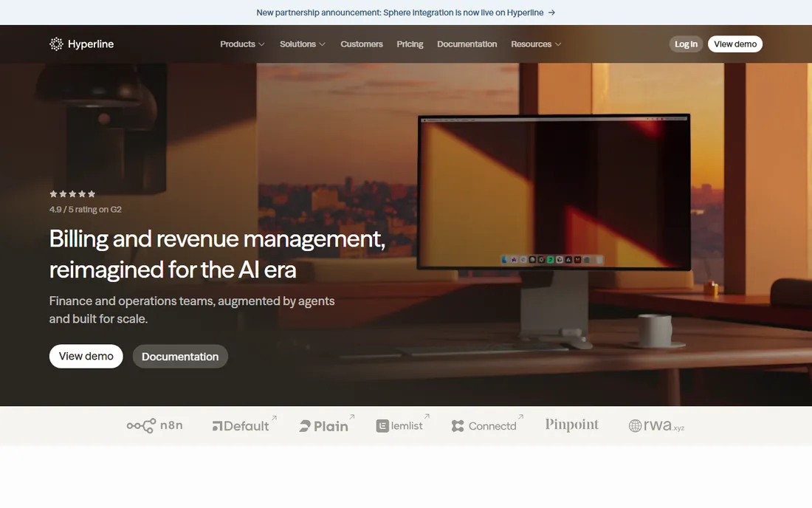Open the Sphere integration announcement banner

pos(405,13)
